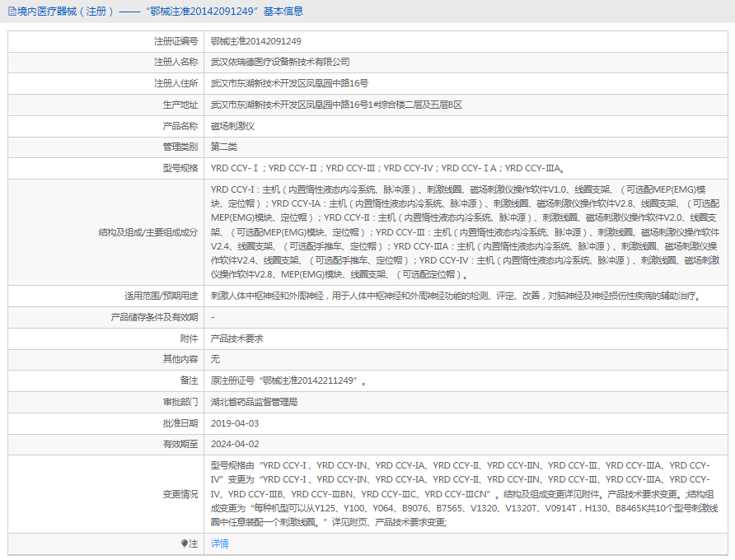Select structure description paragraph starting YRD CCY-I：主机
The height and width of the screenshot is (560, 735).
(465, 232)
